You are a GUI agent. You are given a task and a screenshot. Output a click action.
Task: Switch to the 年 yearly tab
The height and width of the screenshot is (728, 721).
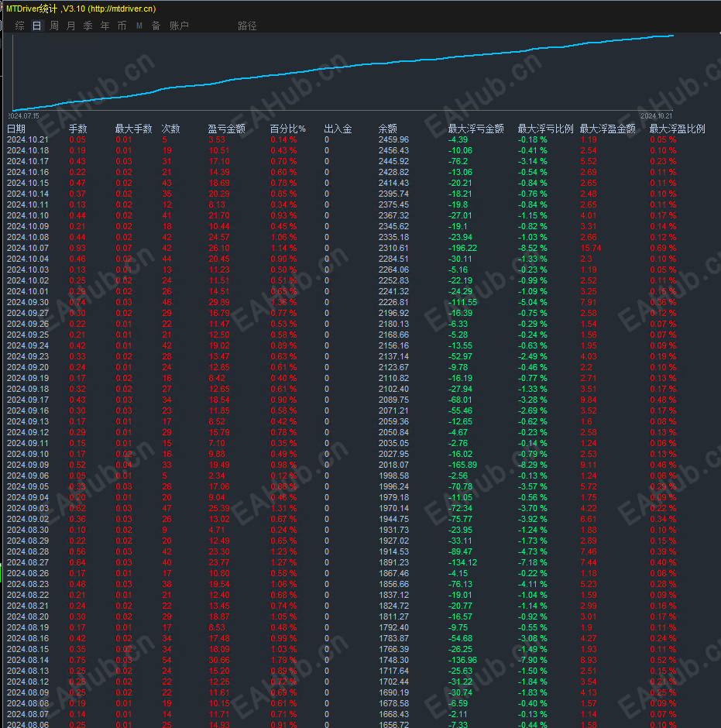[105, 26]
